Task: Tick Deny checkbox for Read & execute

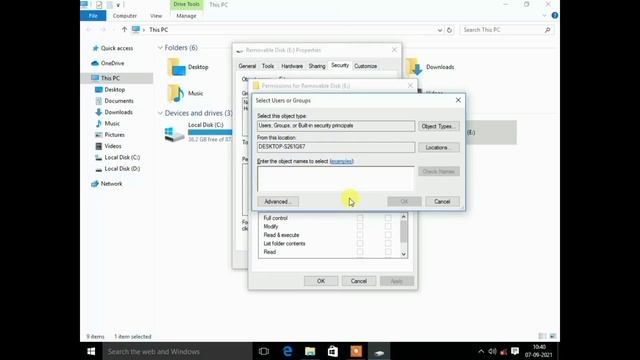Action: pos(388,235)
